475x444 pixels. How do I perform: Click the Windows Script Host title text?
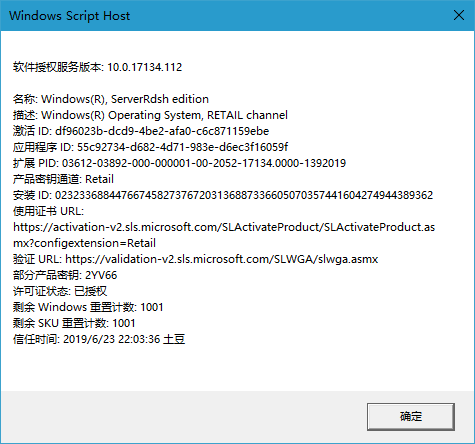pos(69,16)
